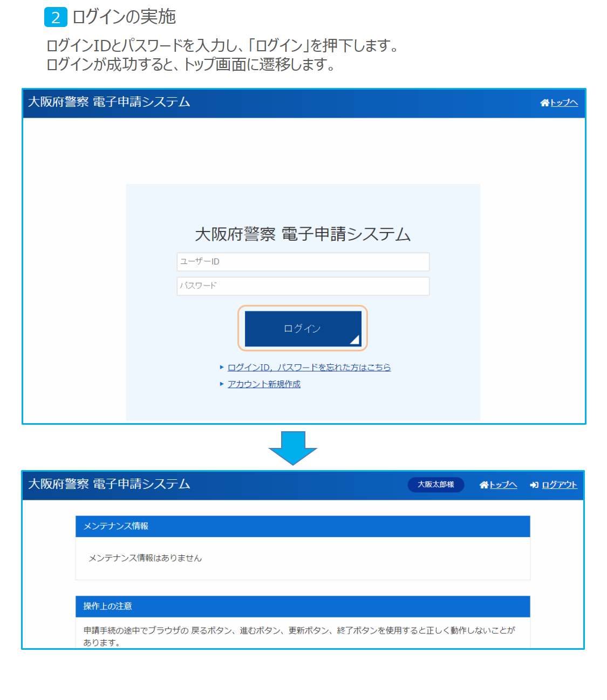This screenshot has width=607, height=700.
Task: Click 大阪府警察 電子申請システム title in top screen header
Action: pos(109,484)
